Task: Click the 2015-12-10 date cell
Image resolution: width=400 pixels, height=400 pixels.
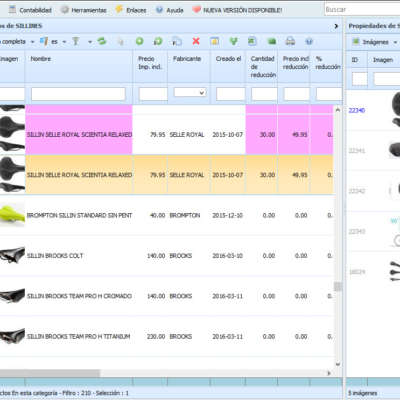Action: pos(228,215)
